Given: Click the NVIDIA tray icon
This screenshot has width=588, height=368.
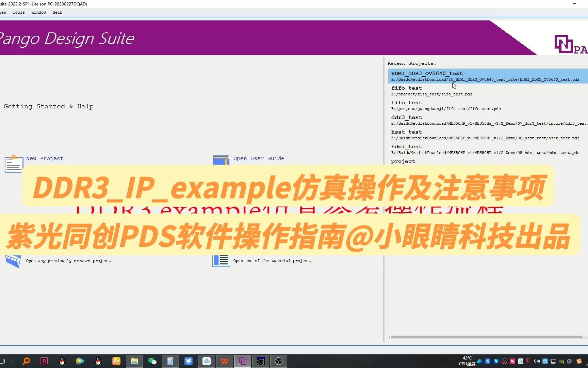Looking at the screenshot, I should (x=561, y=361).
